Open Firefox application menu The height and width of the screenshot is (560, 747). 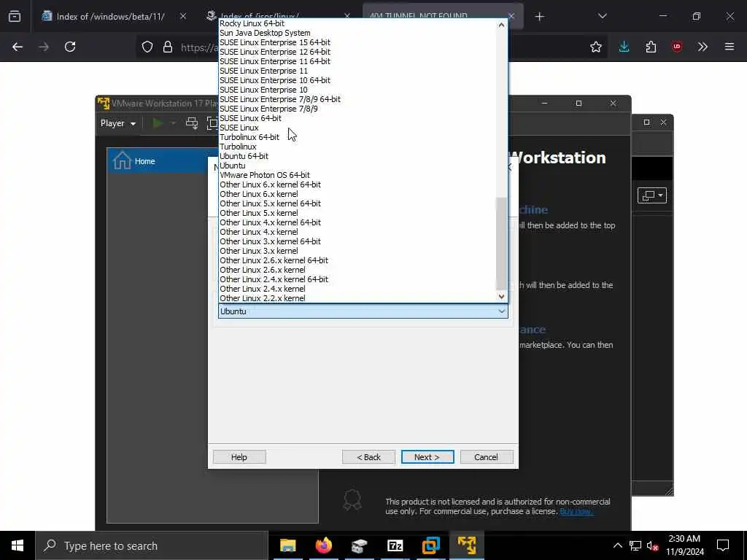pos(729,47)
